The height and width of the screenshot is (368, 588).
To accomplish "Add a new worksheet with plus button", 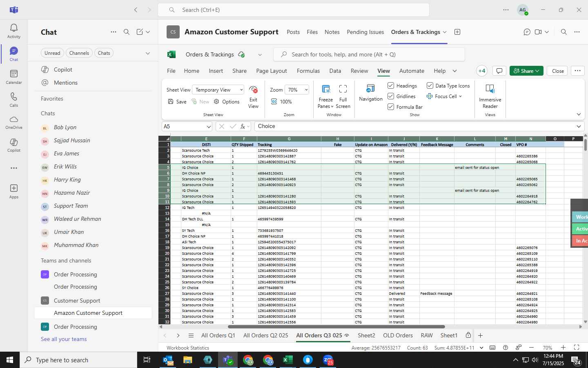I will (480, 335).
